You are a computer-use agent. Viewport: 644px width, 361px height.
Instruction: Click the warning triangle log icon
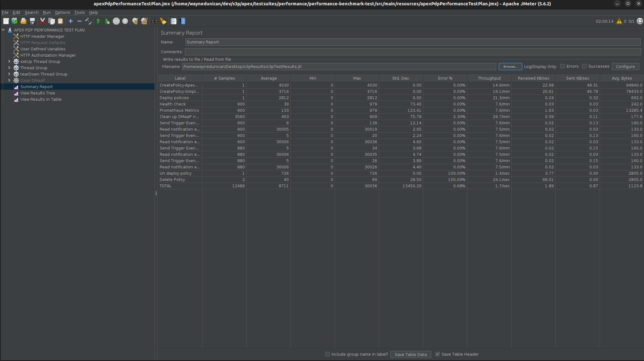[619, 21]
